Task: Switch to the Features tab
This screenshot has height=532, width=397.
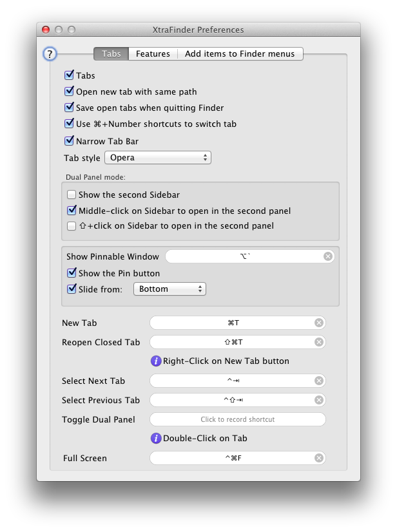Action: (153, 53)
